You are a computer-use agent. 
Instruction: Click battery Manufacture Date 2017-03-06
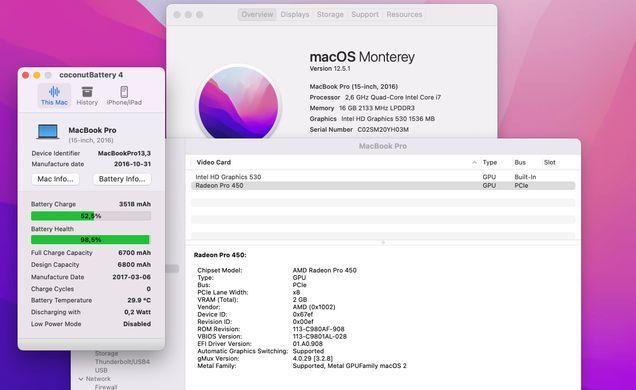(x=131, y=277)
